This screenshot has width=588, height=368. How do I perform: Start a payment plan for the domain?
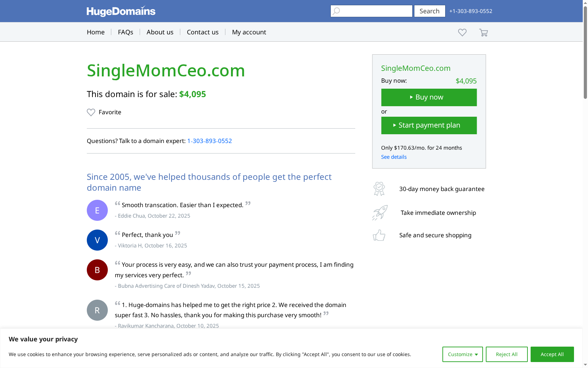click(x=429, y=125)
